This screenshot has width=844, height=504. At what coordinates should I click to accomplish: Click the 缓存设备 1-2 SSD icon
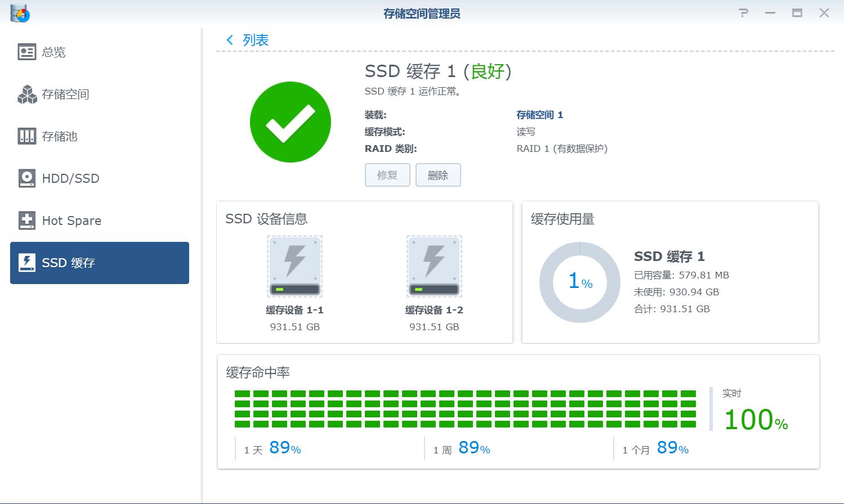[x=434, y=265]
